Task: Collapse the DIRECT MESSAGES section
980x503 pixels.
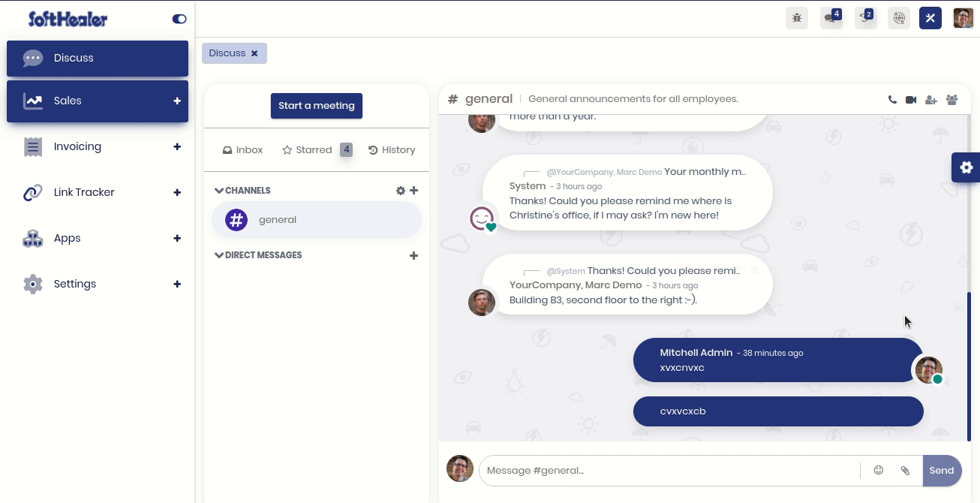Action: point(258,255)
